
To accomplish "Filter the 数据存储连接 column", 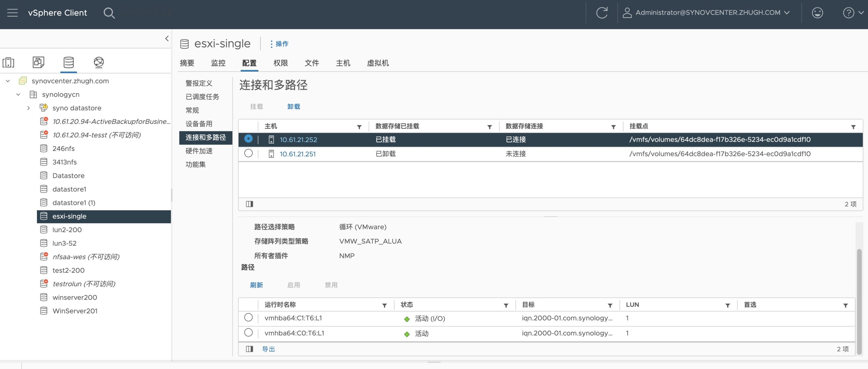I will click(x=613, y=127).
